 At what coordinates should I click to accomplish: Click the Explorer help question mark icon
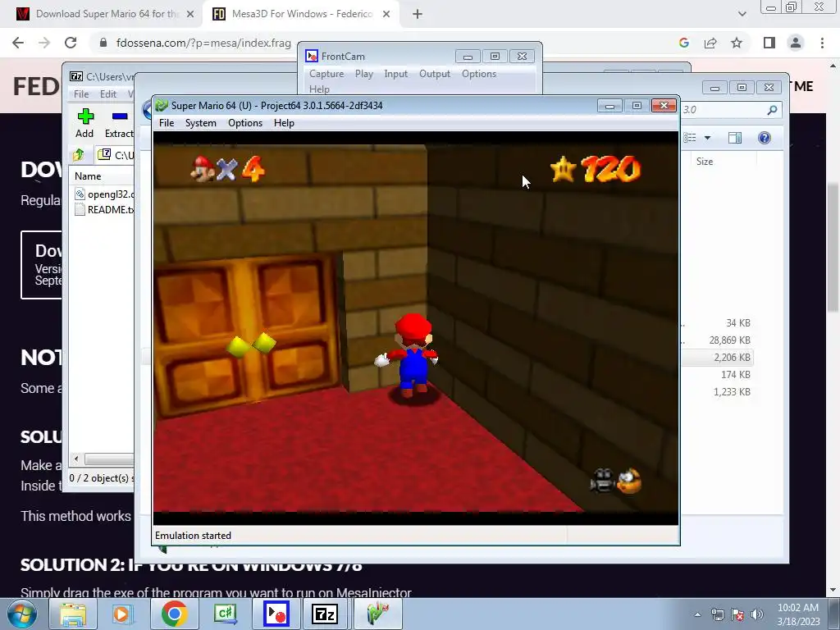pyautogui.click(x=765, y=138)
